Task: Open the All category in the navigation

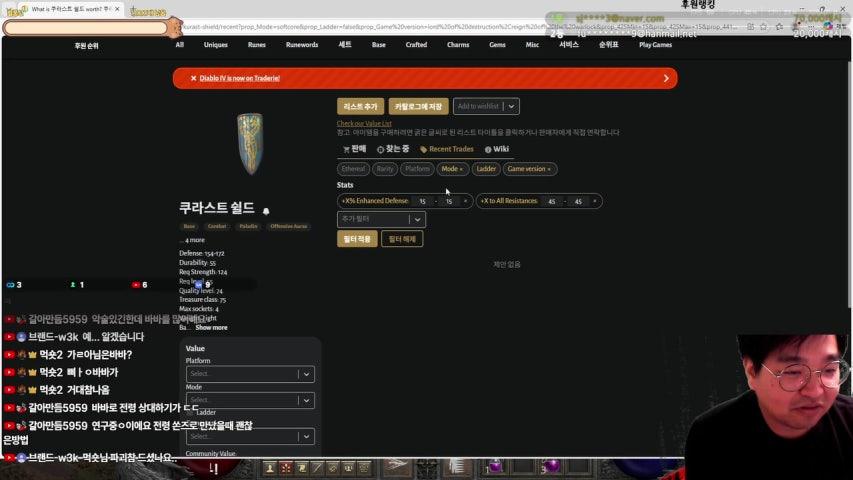Action: click(180, 45)
